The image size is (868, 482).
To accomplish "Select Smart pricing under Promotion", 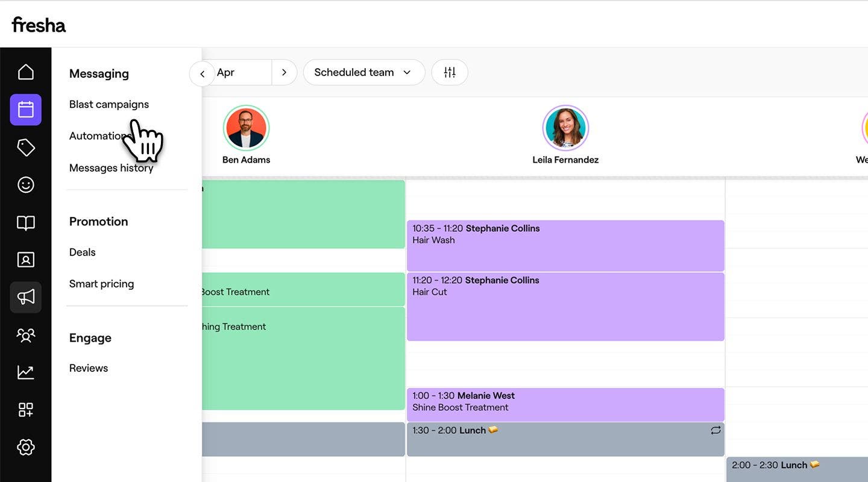I will 101,284.
